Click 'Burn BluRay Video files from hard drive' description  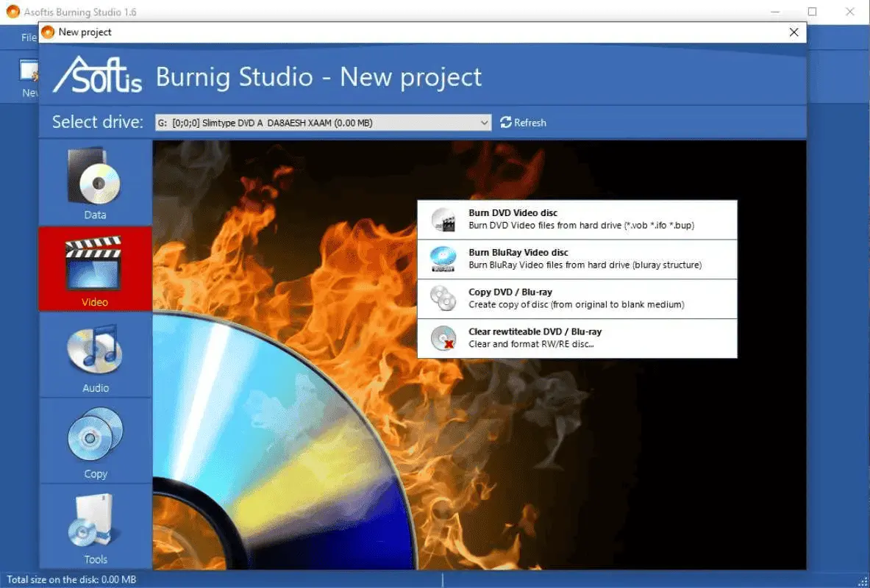[585, 265]
